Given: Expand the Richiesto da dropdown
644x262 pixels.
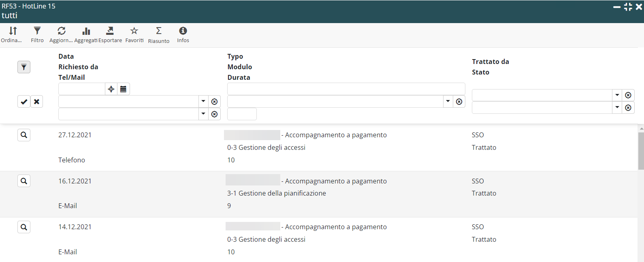Looking at the screenshot, I should click(x=203, y=102).
